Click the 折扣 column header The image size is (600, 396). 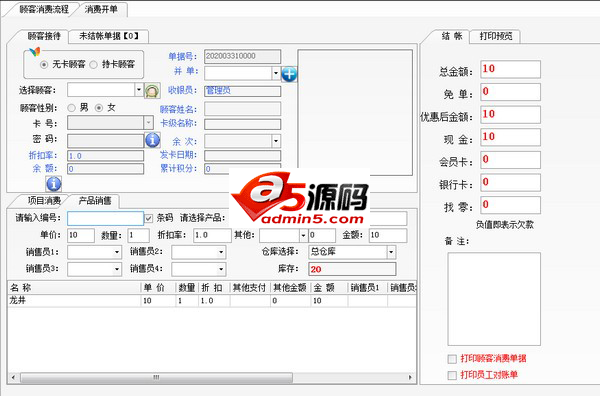click(x=214, y=288)
